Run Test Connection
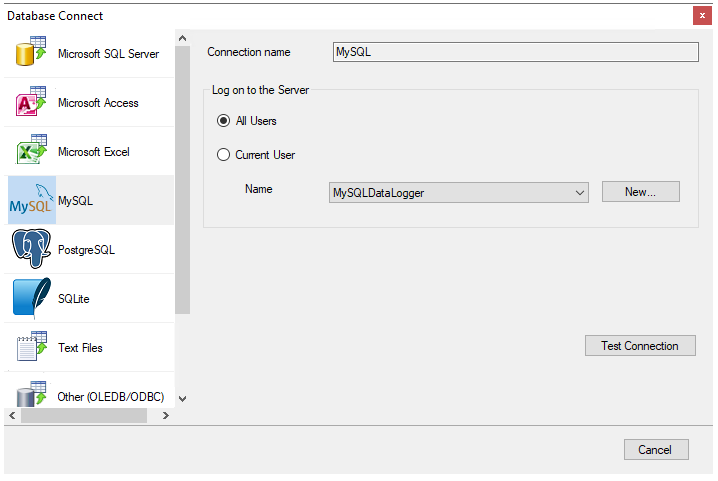Screen dimensions: 718x481 640,346
